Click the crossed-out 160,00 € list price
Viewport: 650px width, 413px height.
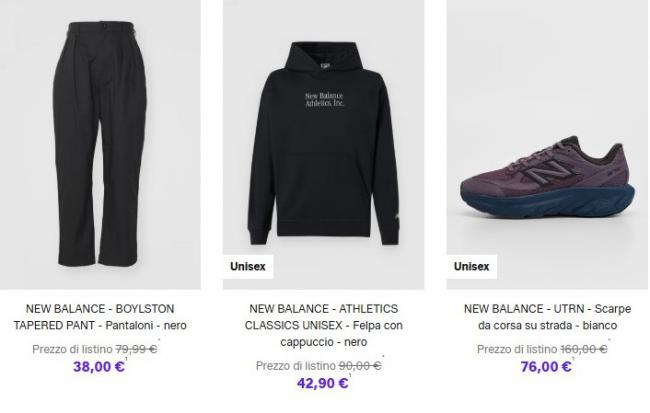(585, 348)
